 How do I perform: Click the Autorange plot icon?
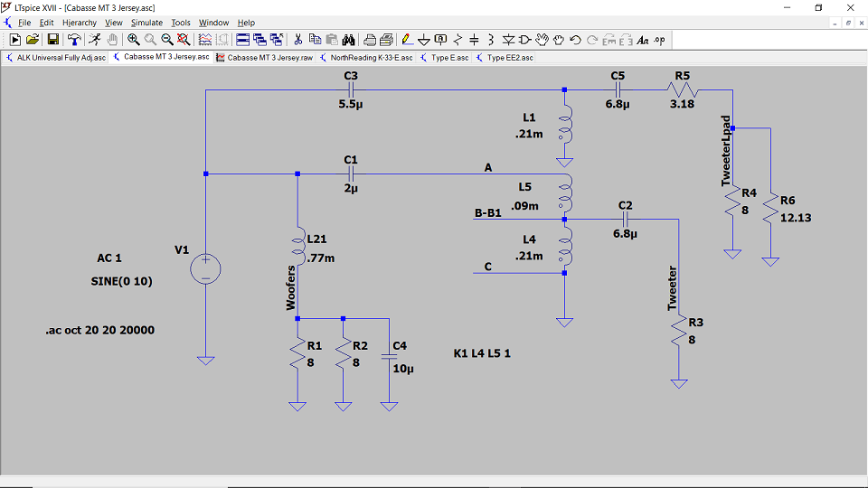tap(205, 39)
